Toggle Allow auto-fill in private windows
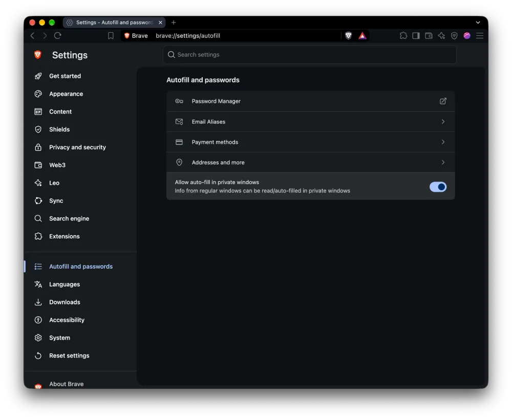The height and width of the screenshot is (420, 512). coord(438,187)
